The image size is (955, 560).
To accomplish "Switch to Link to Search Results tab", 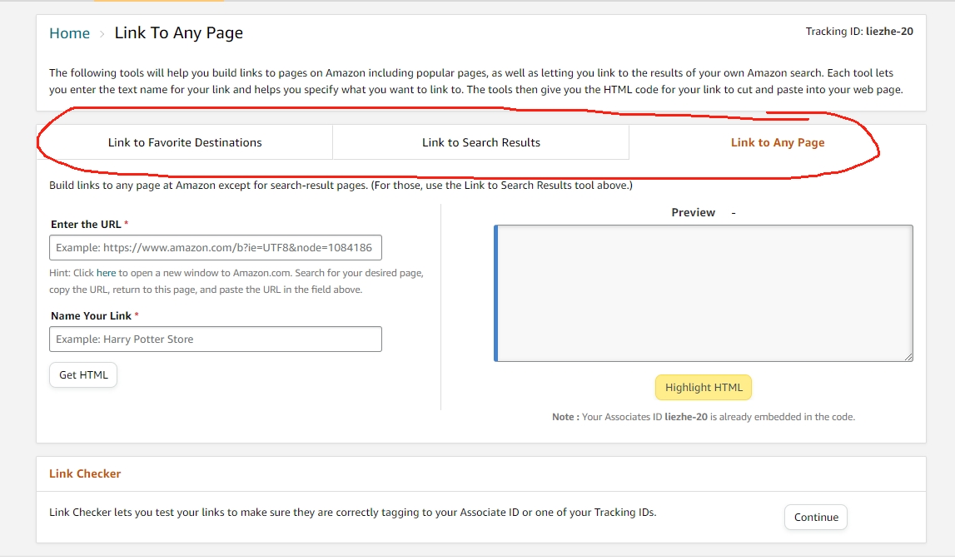I will (x=480, y=142).
